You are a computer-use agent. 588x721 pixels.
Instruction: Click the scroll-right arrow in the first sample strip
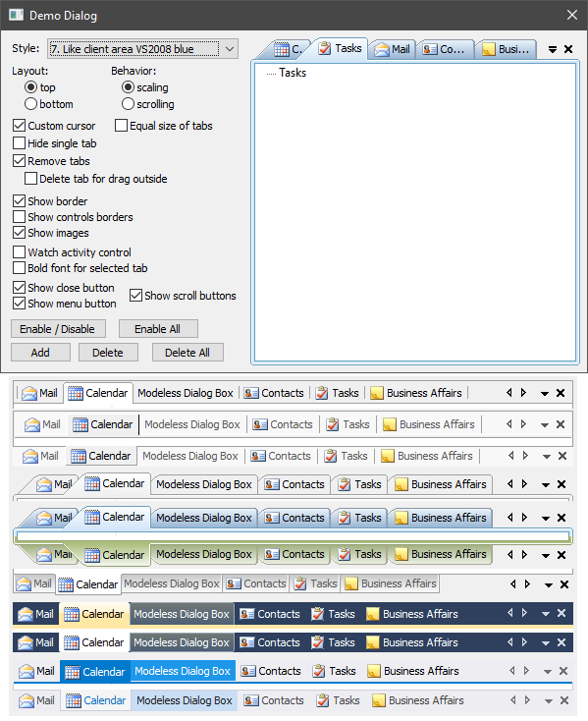point(523,393)
